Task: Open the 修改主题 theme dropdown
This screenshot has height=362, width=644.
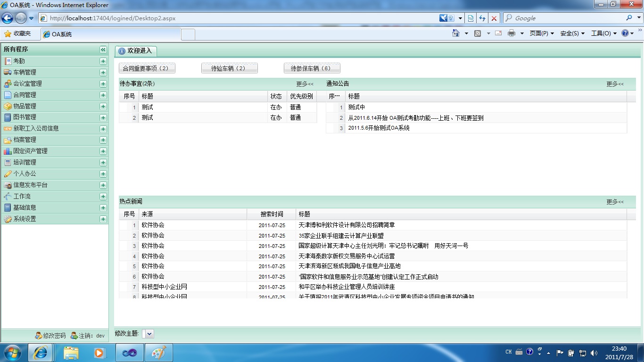Action: pos(149,334)
